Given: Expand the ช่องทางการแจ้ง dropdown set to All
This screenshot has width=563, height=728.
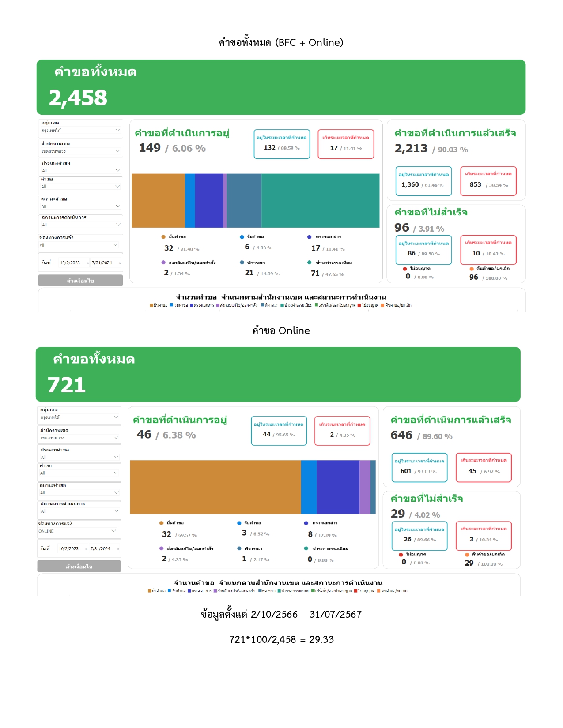Looking at the screenshot, I should pos(115,245).
